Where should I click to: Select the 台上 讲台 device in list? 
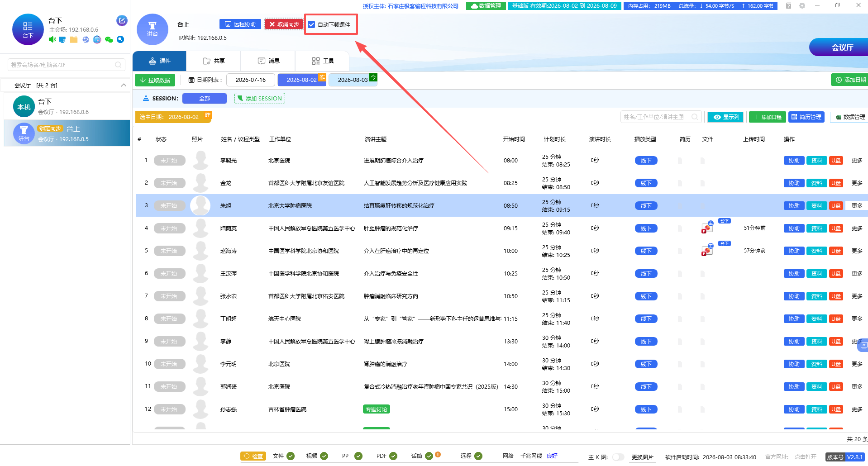(67, 133)
